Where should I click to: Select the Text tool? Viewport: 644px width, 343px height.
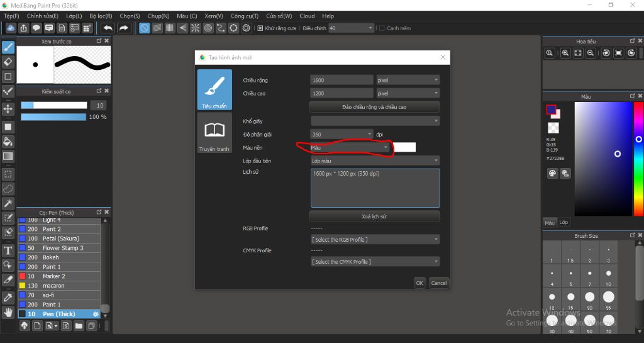(x=8, y=250)
